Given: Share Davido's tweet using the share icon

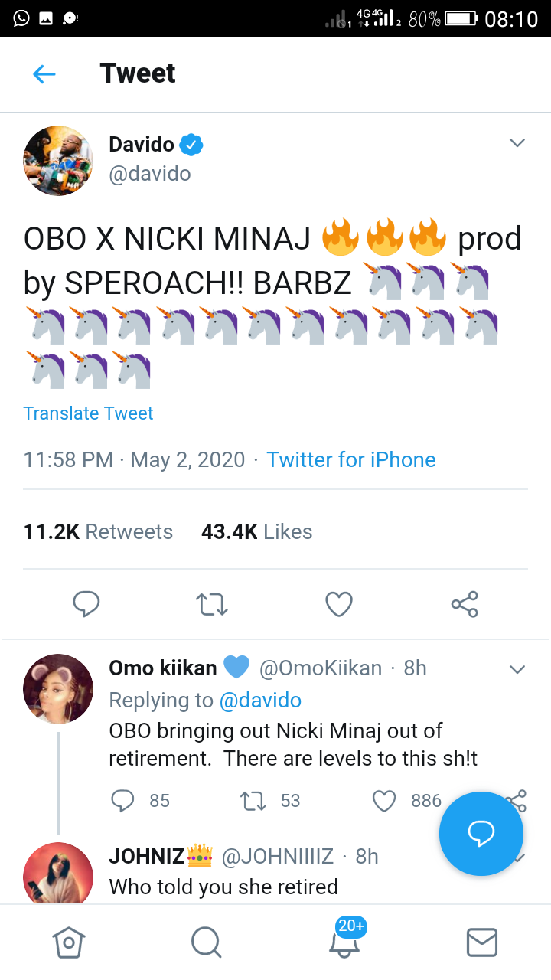Looking at the screenshot, I should tap(465, 604).
